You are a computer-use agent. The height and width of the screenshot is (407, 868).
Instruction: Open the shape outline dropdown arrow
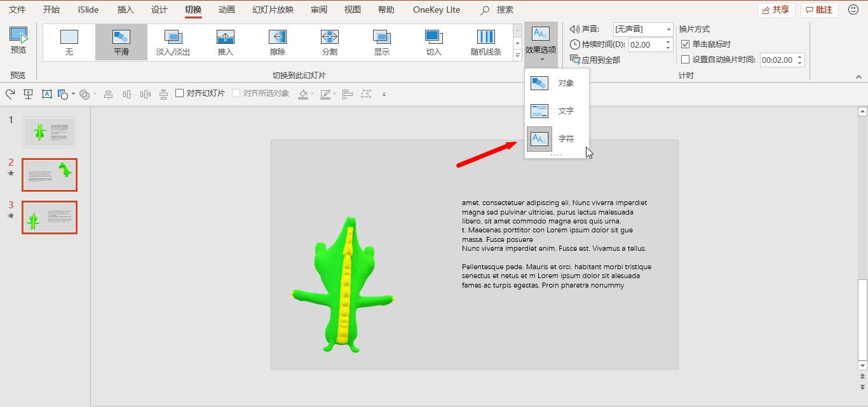coord(334,94)
